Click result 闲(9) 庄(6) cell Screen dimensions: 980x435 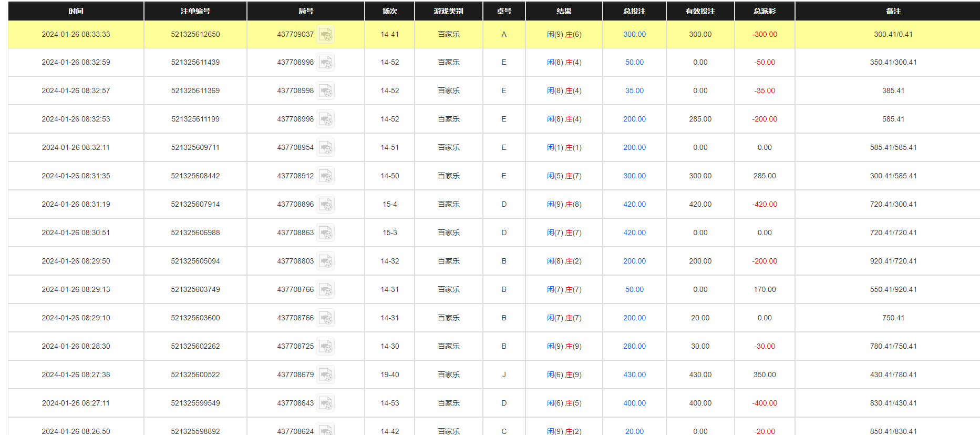(x=564, y=34)
